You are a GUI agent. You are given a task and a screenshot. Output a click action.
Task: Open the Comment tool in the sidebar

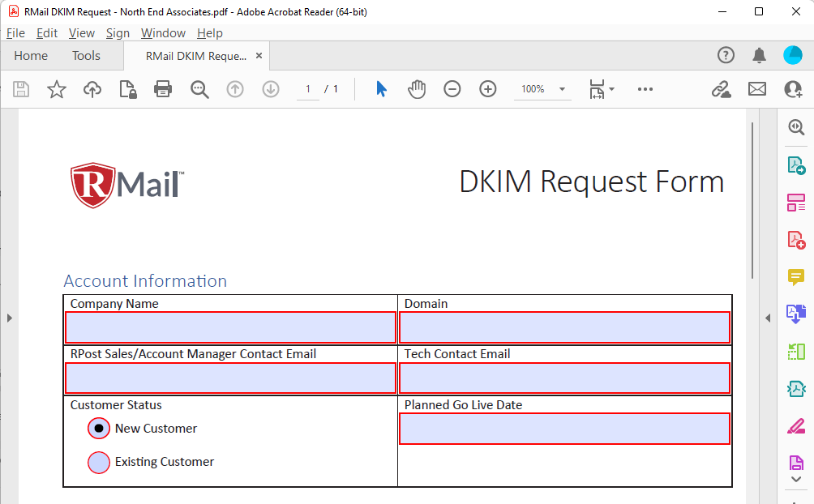point(795,278)
